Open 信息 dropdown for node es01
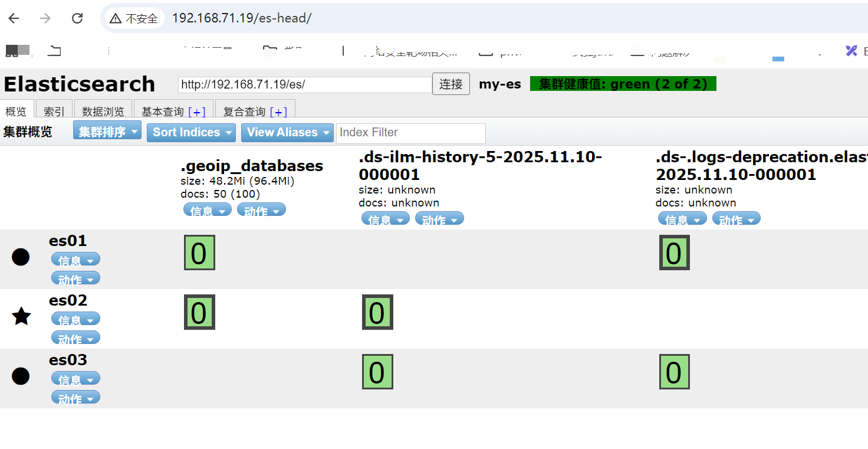Viewport: 868px width, 449px height. (x=75, y=260)
